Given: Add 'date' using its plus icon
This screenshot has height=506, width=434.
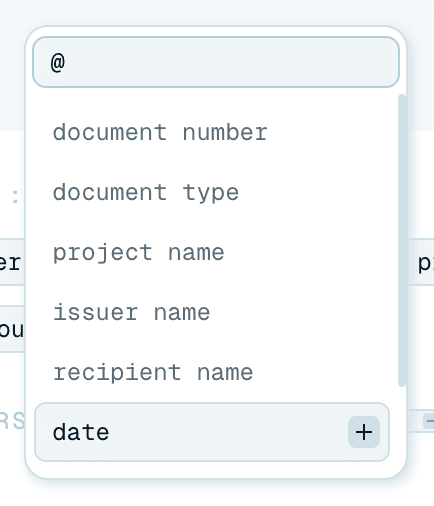Looking at the screenshot, I should [x=364, y=432].
